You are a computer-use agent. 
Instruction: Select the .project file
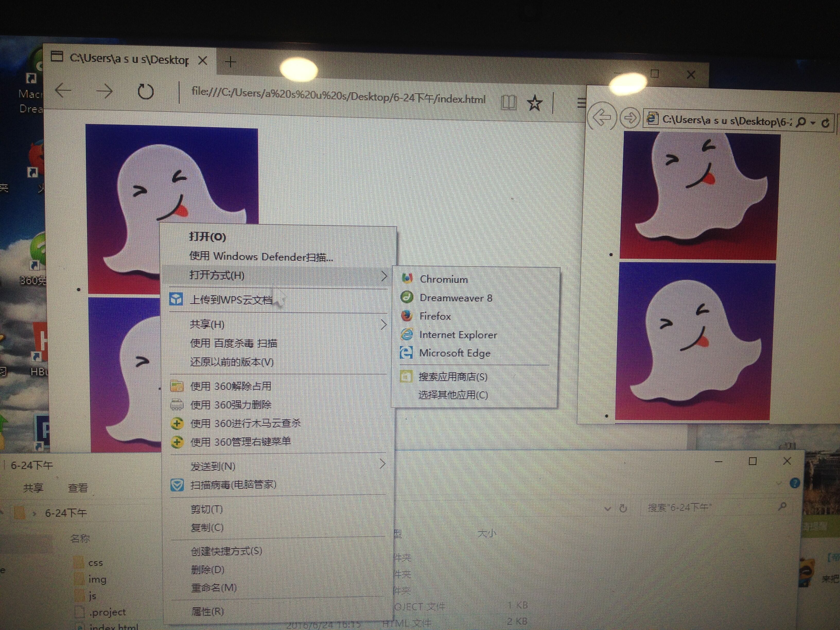click(x=107, y=612)
